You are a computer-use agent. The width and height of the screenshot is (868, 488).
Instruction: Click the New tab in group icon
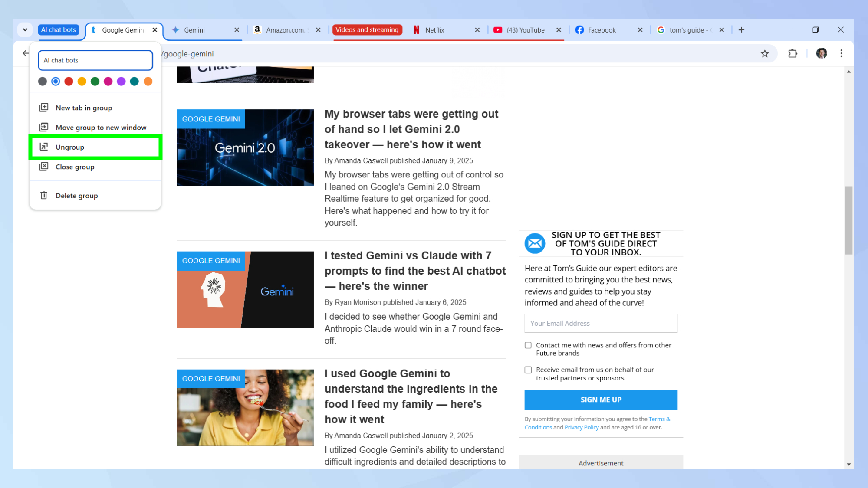click(44, 107)
